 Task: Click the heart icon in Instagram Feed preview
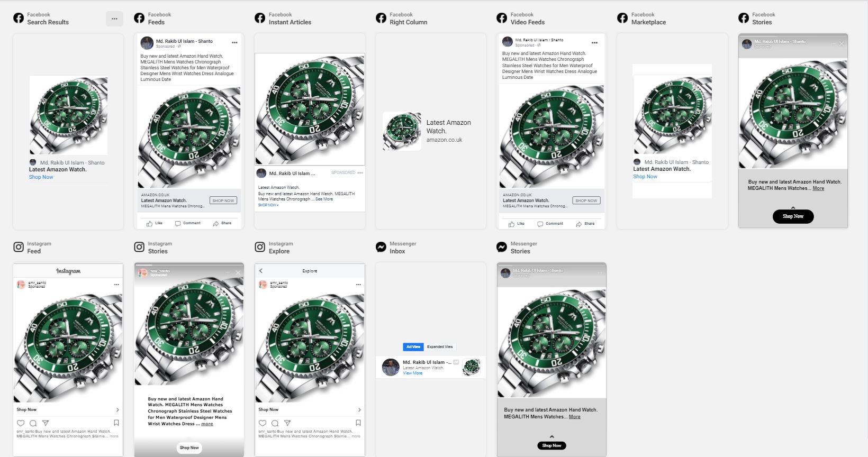(21, 423)
